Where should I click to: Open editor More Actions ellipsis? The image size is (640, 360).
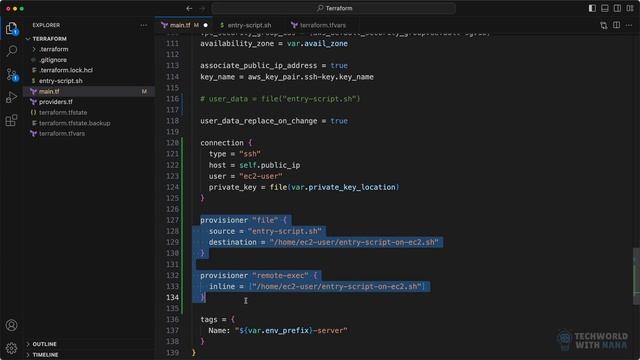click(x=629, y=25)
